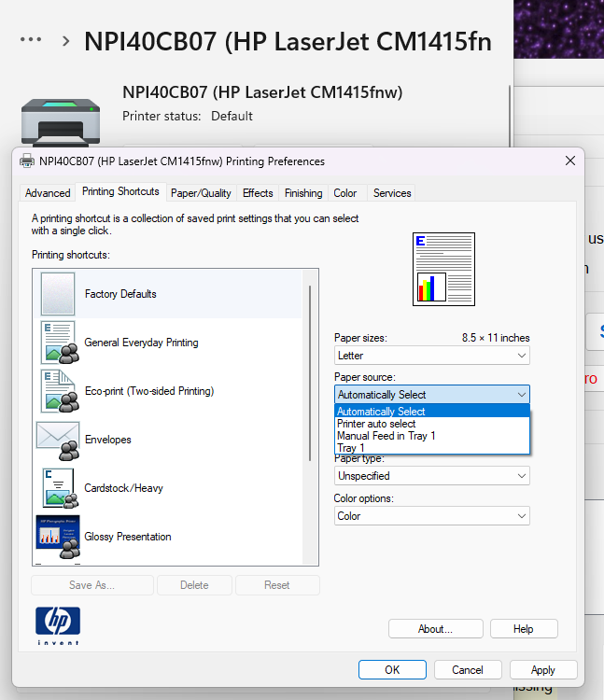Click the About... button
Screen dimensions: 604x700
[x=435, y=629]
